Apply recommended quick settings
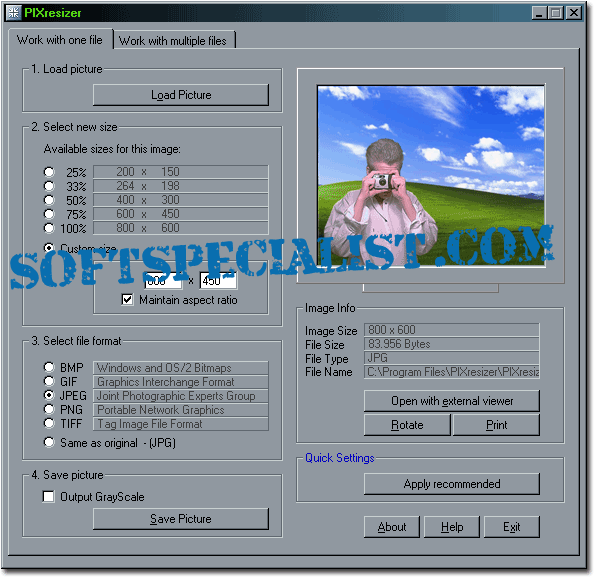Screen dimensions: 594x578 pyautogui.click(x=452, y=484)
